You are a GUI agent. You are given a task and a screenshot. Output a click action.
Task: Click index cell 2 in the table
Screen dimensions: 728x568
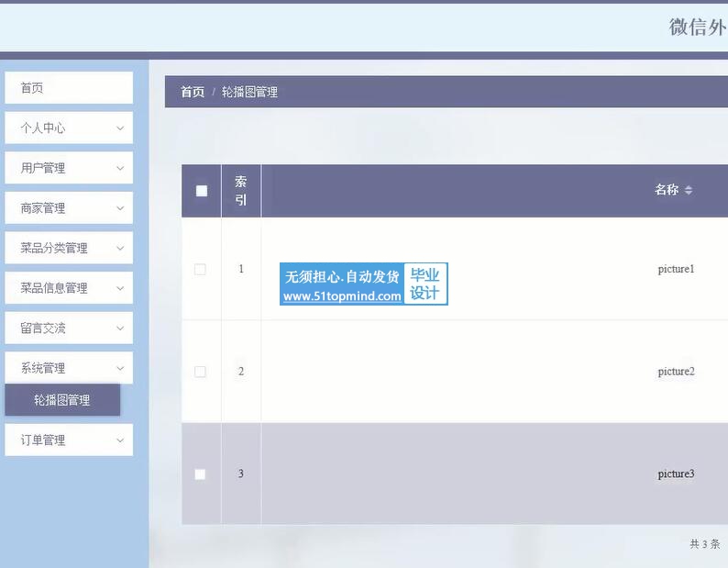241,371
